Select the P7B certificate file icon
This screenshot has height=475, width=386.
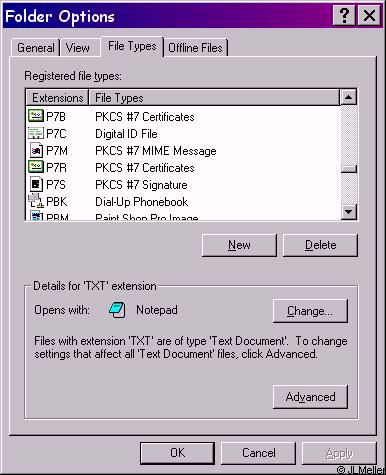click(36, 116)
